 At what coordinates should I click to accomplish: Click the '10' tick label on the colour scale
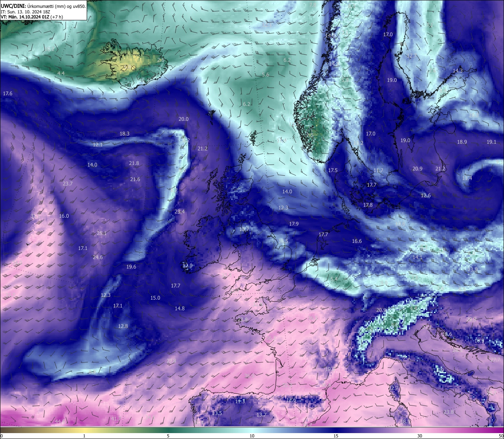[x=252, y=436]
